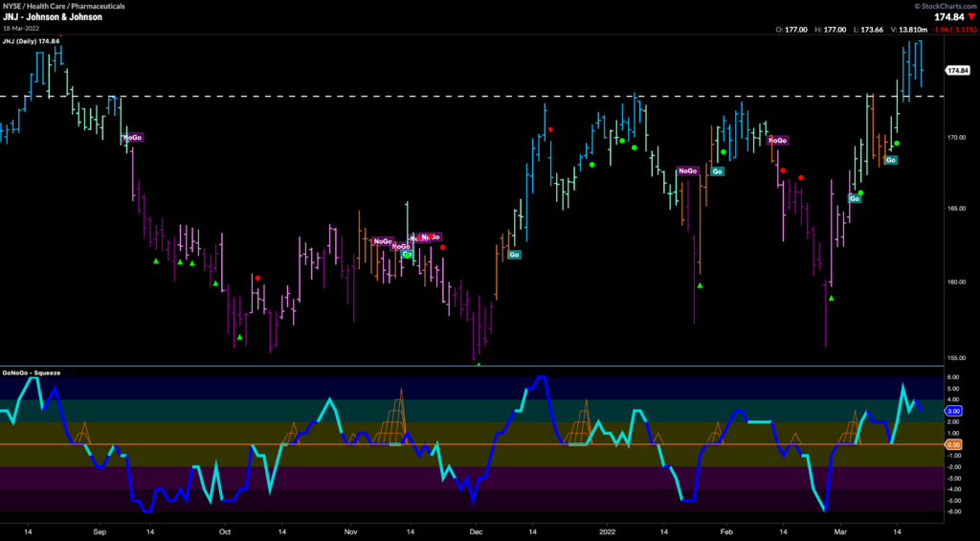
Task: Click the NYSE / Health Care / Pharmaceuticals text
Action: [63, 6]
